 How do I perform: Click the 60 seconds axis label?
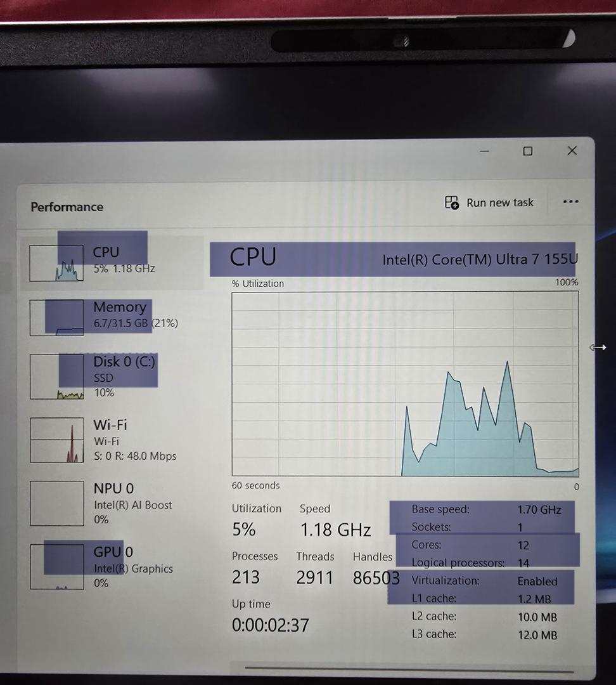coord(256,485)
